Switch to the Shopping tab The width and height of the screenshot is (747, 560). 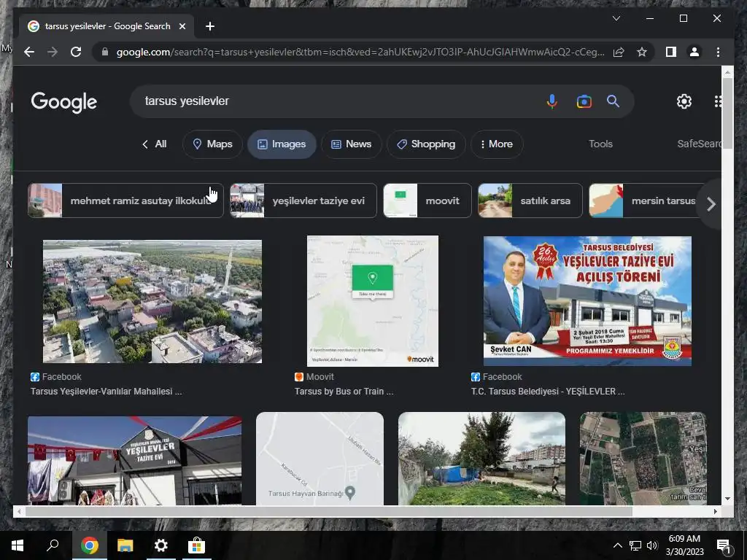(426, 144)
